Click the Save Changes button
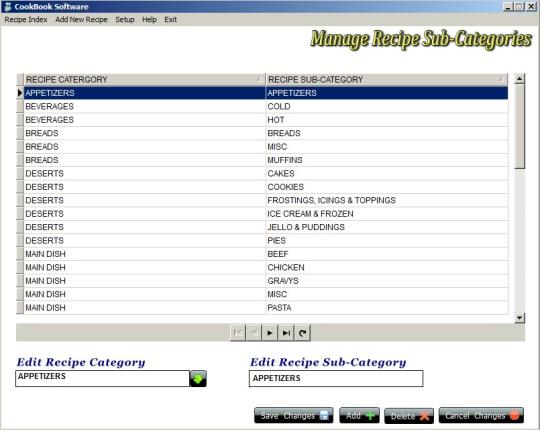540x430 pixels. point(294,416)
